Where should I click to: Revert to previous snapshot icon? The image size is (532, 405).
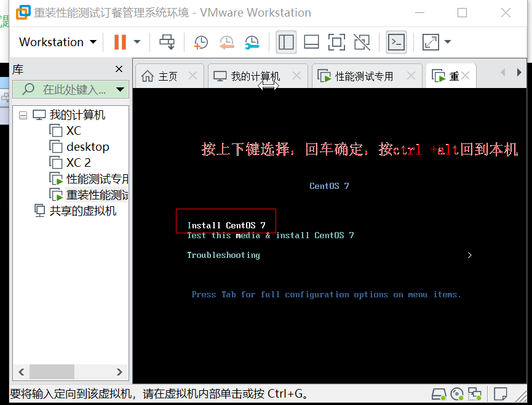[x=227, y=42]
